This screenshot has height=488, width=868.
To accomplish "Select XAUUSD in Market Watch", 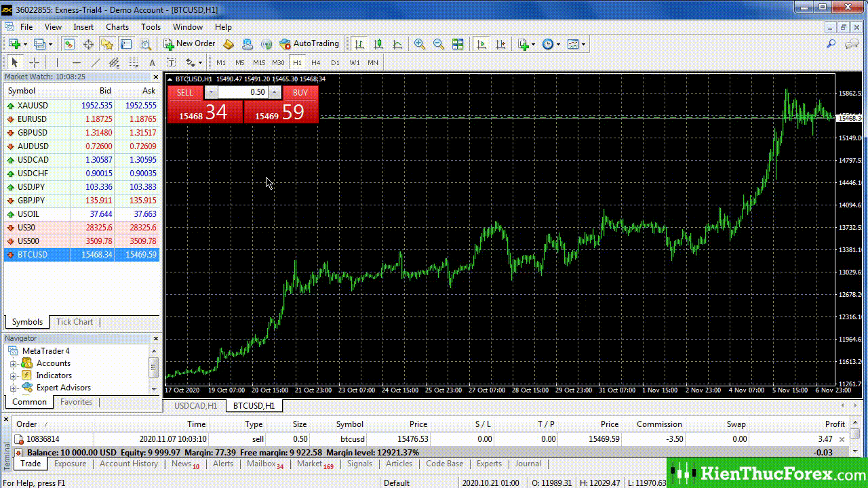I will pyautogui.click(x=81, y=106).
